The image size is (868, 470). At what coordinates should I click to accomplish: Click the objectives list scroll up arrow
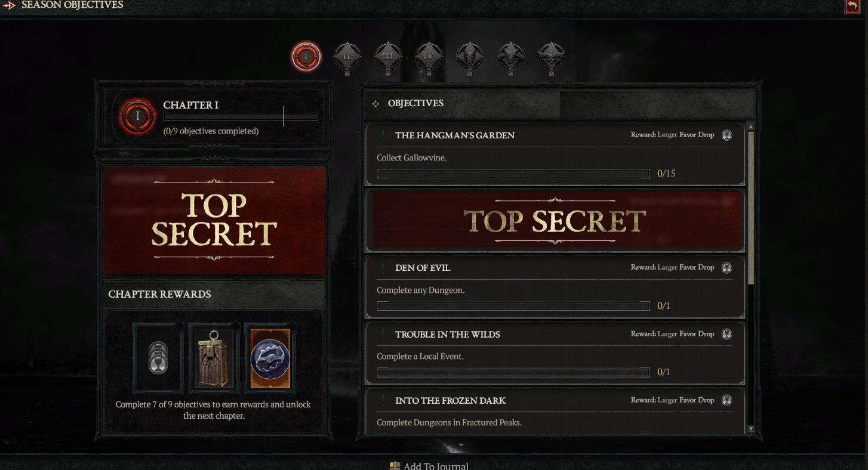click(751, 126)
